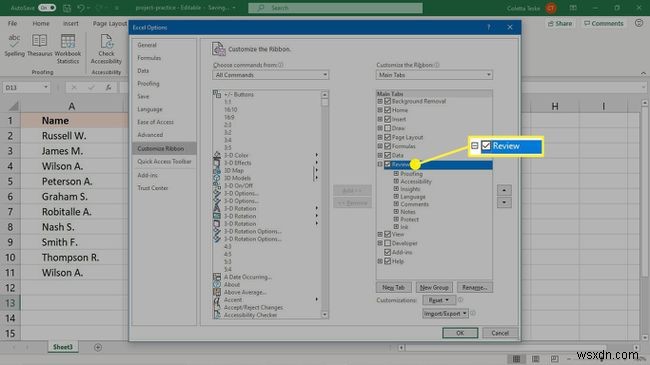The image size is (650, 365).
Task: Uncheck the Insert tab checkbox
Action: click(388, 119)
